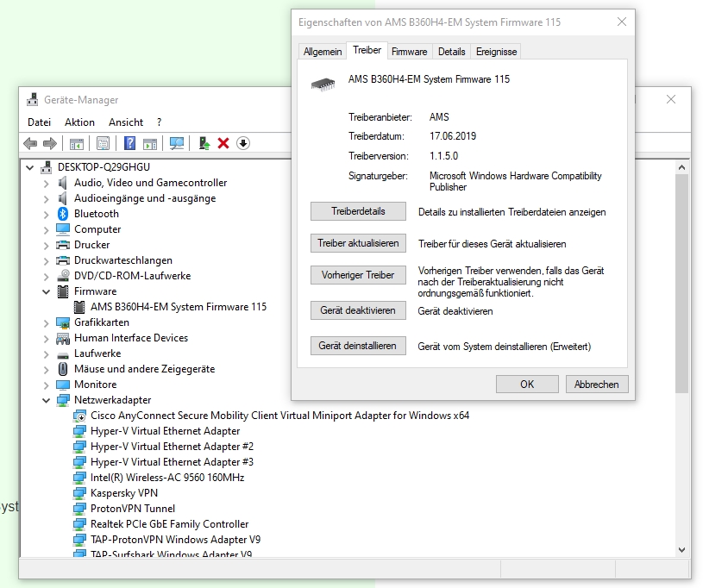Switch to the Details tab
Image resolution: width=728 pixels, height=588 pixels.
click(451, 52)
